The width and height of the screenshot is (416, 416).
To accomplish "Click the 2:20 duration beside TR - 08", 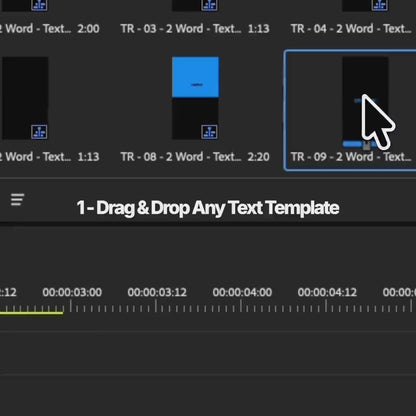I will coord(258,157).
